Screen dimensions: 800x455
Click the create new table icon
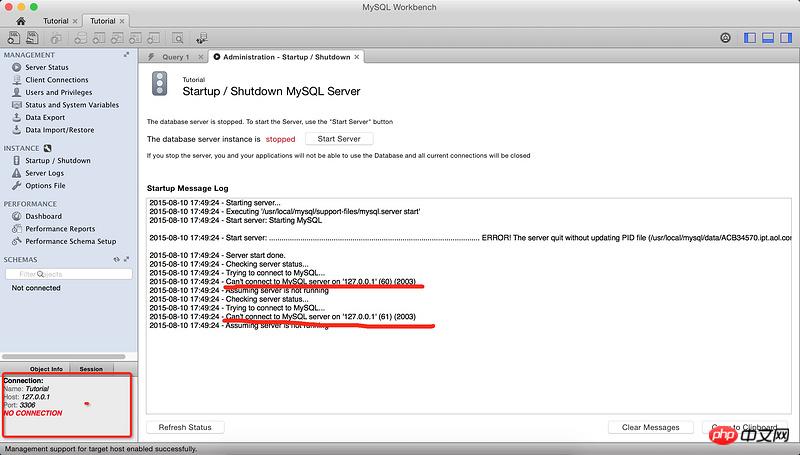[x=99, y=38]
